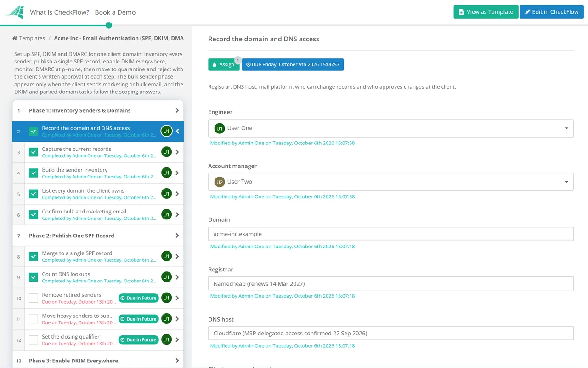This screenshot has height=368, width=588.
Task: Click the Registrar field with Namecheap
Action: coord(391,283)
